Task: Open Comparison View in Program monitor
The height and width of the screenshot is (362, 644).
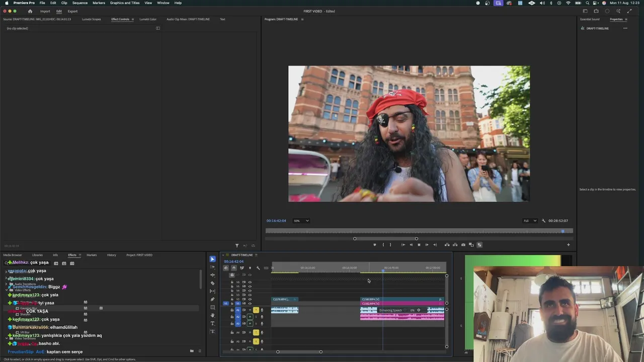Action: coord(471,245)
